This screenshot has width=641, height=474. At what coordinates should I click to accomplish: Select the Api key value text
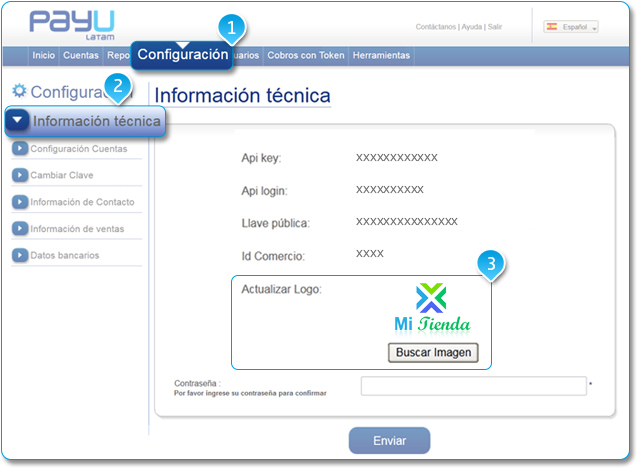397,157
